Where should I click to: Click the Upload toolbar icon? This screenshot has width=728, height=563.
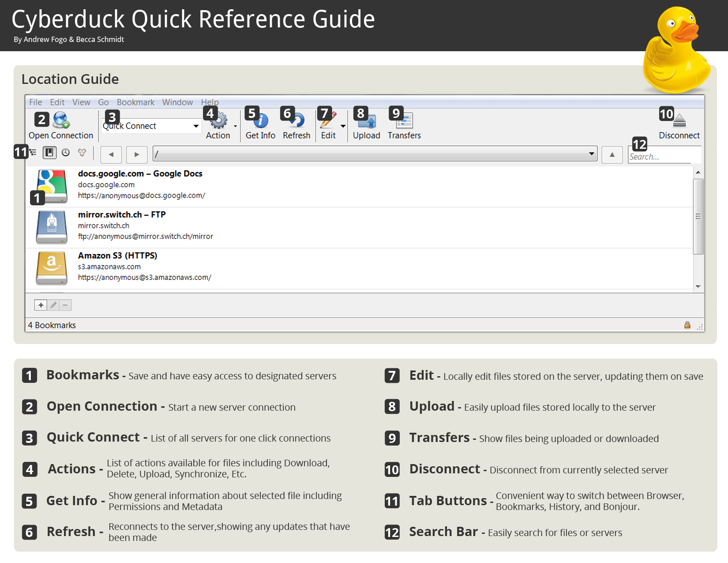coord(366,121)
